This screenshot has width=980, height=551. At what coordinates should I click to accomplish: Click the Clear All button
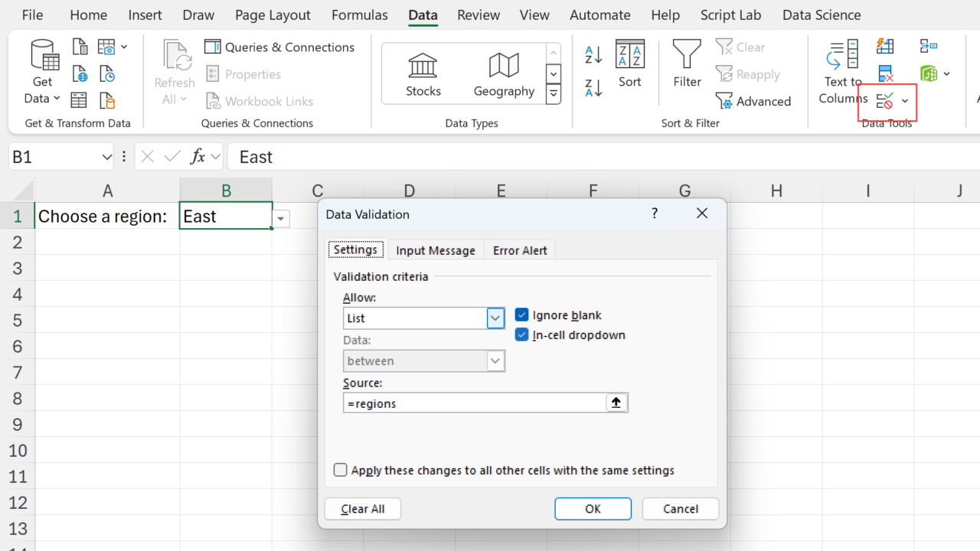pyautogui.click(x=363, y=509)
